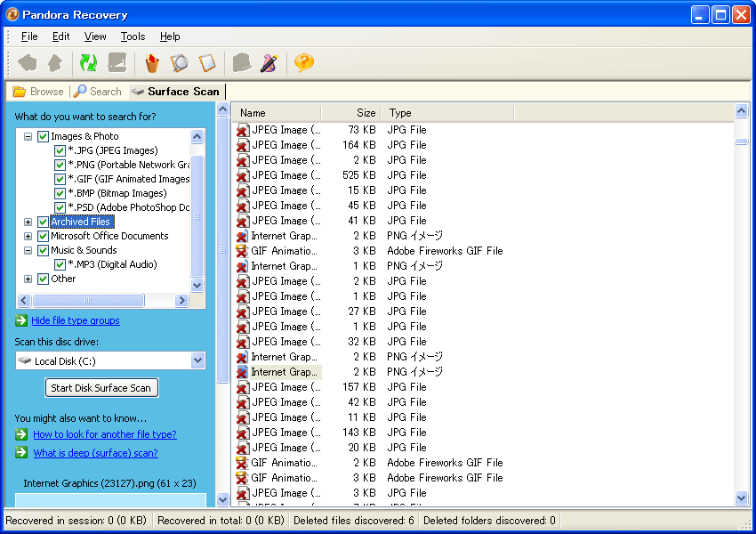This screenshot has width=756, height=534.
Task: Click green arrow beside How to look link
Action: click(21, 434)
